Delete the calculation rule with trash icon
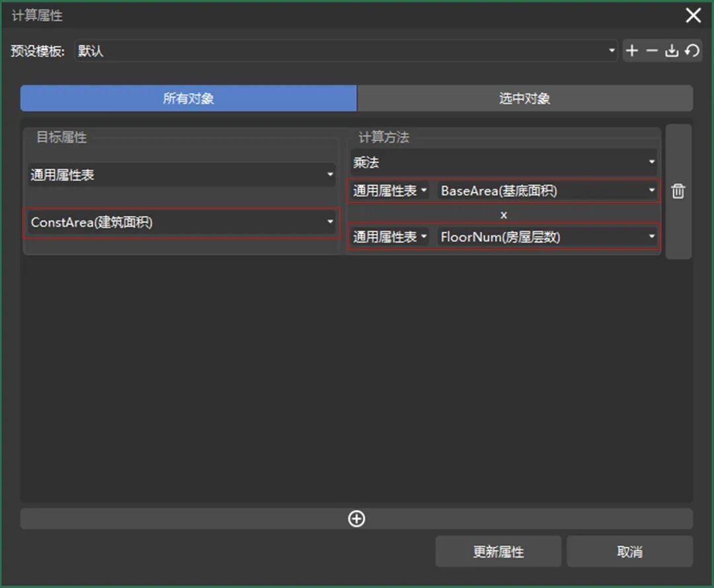Screen dimensions: 714x588 point(678,192)
